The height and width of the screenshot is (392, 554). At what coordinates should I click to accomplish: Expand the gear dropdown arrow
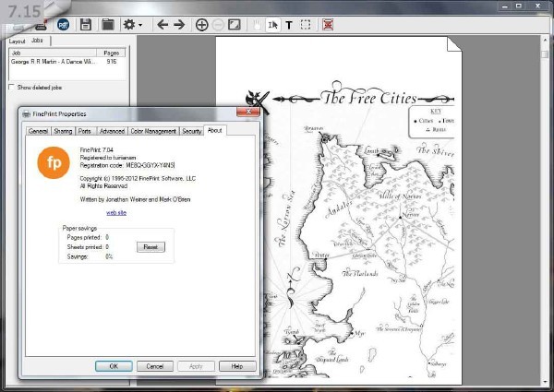click(x=140, y=25)
